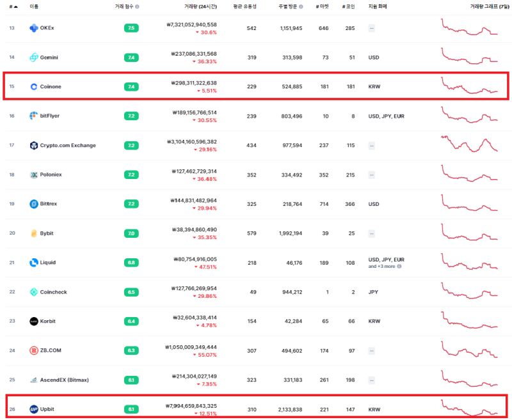
Task: Open the Crypto.com Exchange link
Action: (68, 146)
